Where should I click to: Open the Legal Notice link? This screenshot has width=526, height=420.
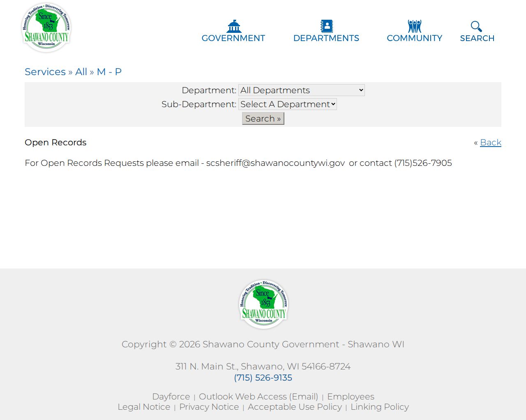pos(144,407)
